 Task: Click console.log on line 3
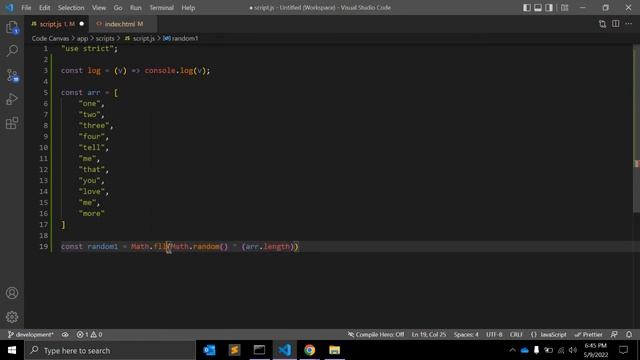click(x=169, y=71)
